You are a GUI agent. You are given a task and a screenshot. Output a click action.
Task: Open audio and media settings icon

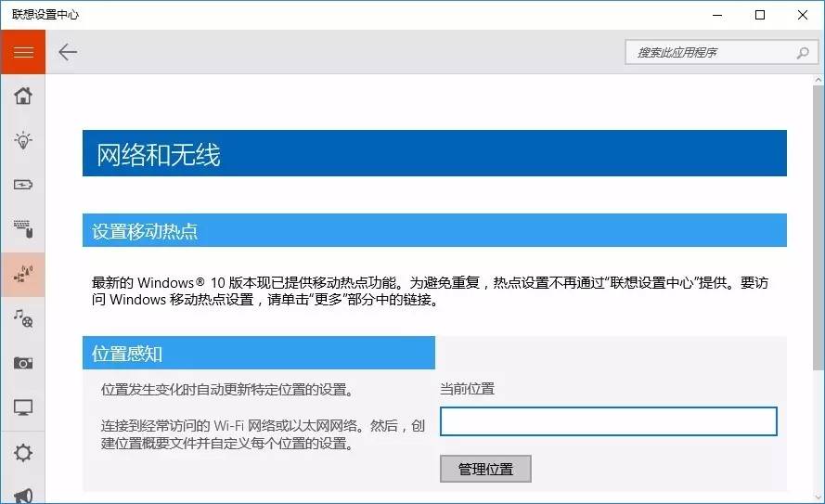tap(23, 318)
